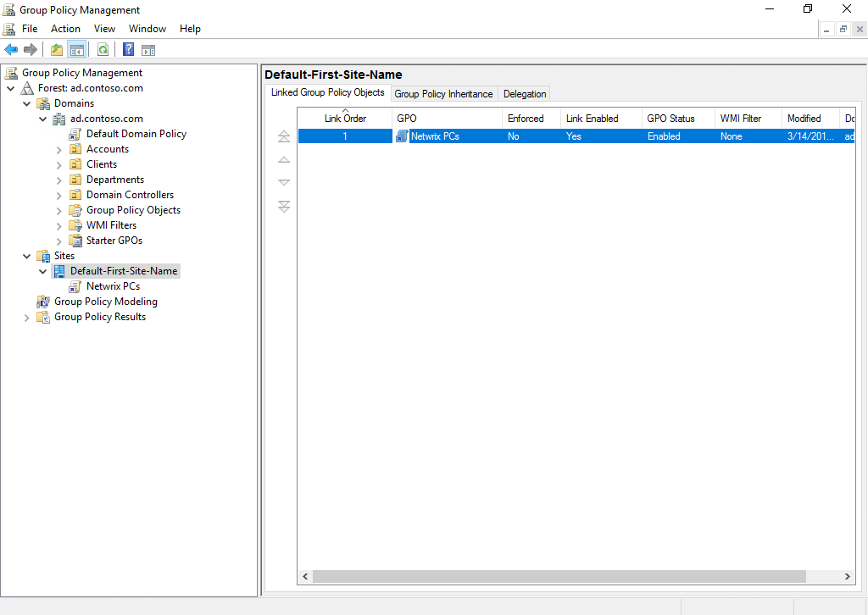Screen dimensions: 868x615
Task: Expand the Group Policy Objects node
Action: [x=59, y=210]
